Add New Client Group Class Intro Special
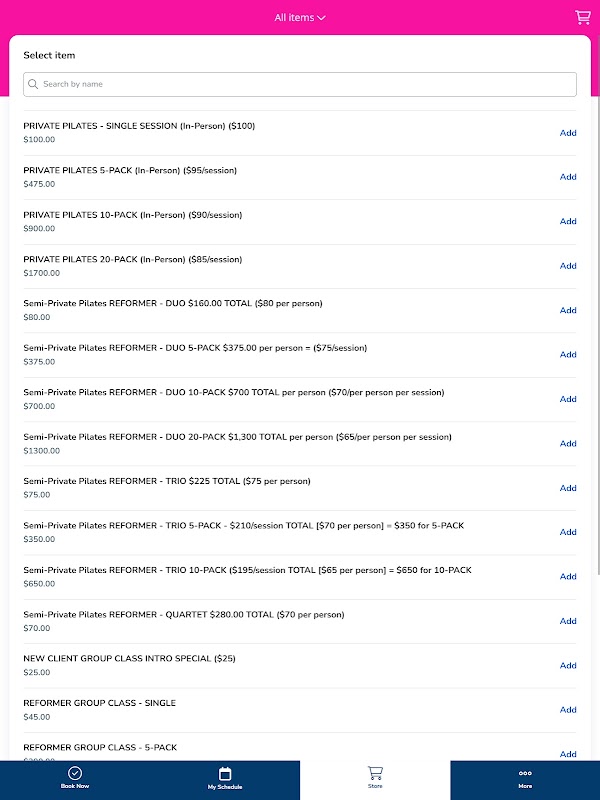Viewport: 600px width, 800px height. coord(568,666)
